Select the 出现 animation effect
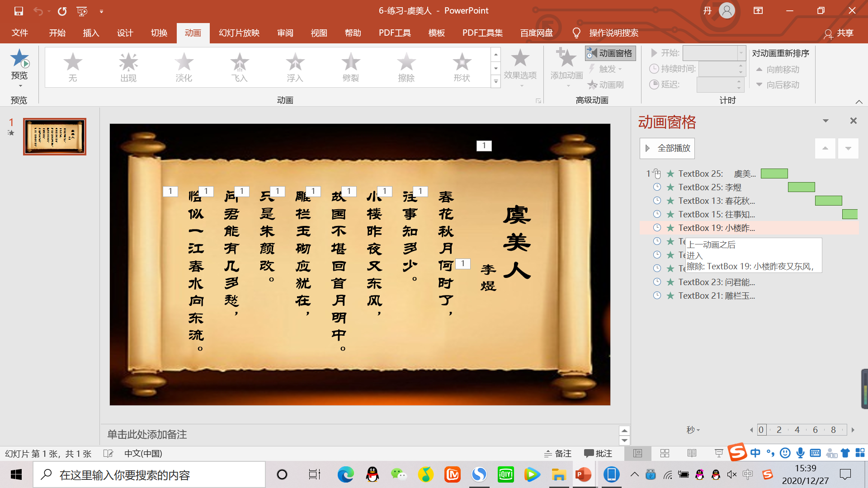The width and height of the screenshot is (868, 488). [128, 67]
